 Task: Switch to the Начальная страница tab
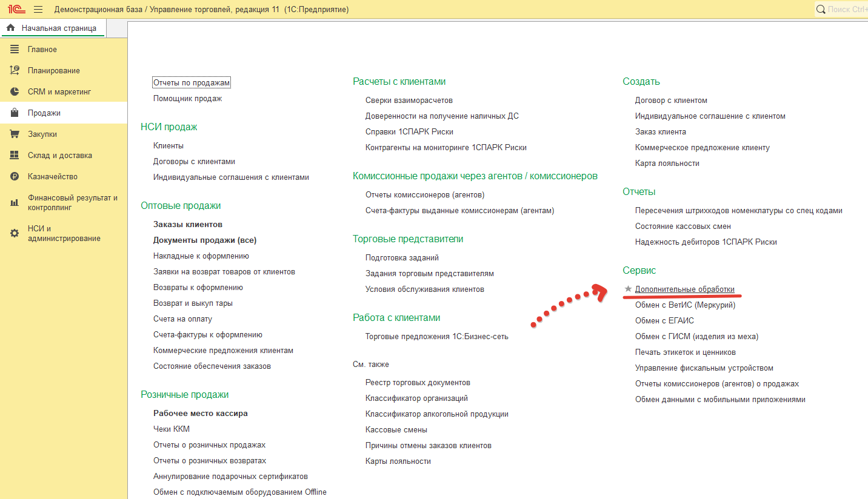58,28
